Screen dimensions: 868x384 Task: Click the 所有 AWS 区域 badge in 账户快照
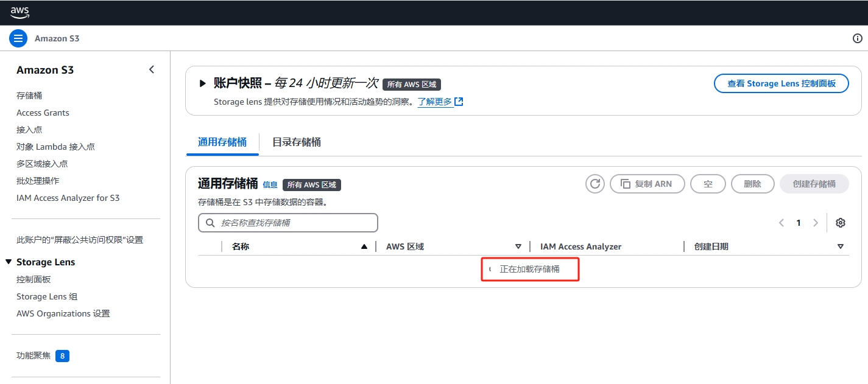pyautogui.click(x=412, y=85)
